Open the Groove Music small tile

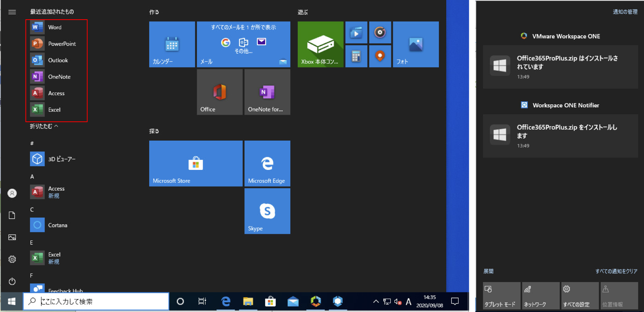pos(380,33)
